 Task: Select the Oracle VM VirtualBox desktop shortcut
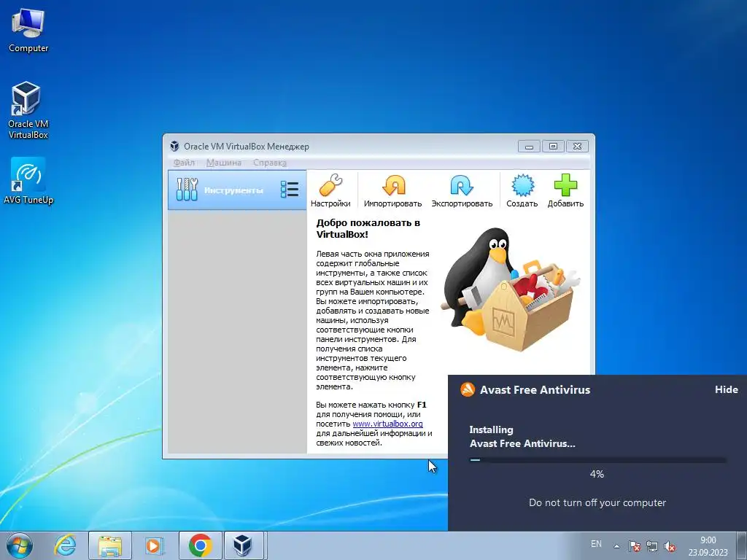pos(28,111)
